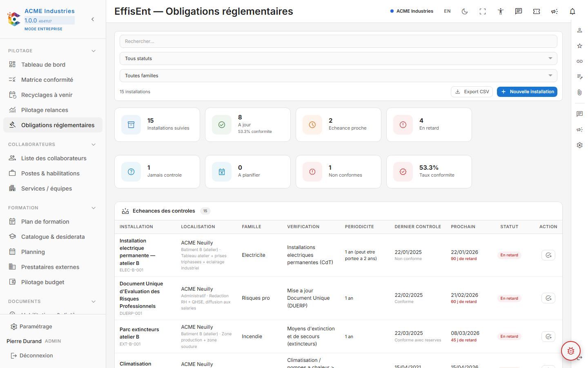Open Prestataires externes

click(x=53, y=267)
